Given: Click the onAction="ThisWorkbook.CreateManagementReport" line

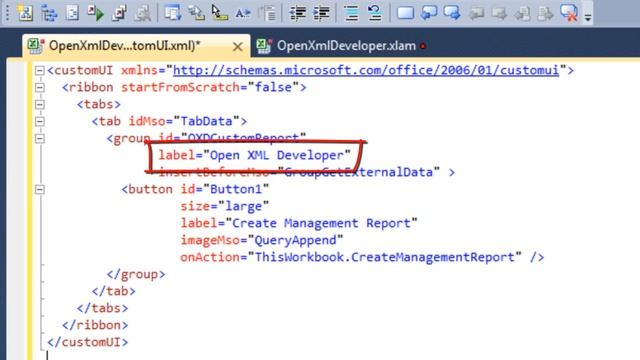Looking at the screenshot, I should coord(351,257).
